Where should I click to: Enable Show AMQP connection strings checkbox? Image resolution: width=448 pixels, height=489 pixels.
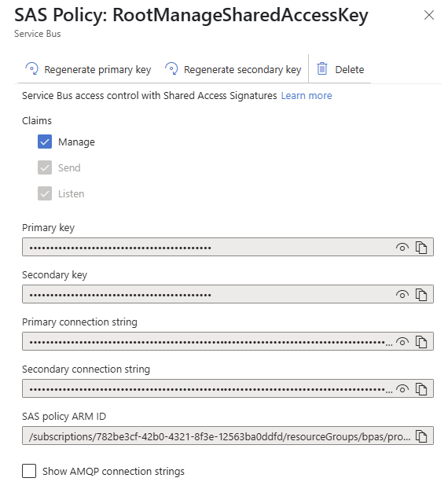point(29,471)
